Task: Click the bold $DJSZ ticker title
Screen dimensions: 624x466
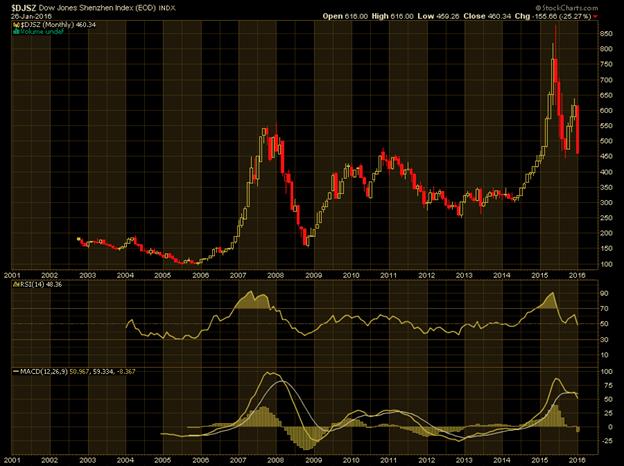Action: click(24, 8)
